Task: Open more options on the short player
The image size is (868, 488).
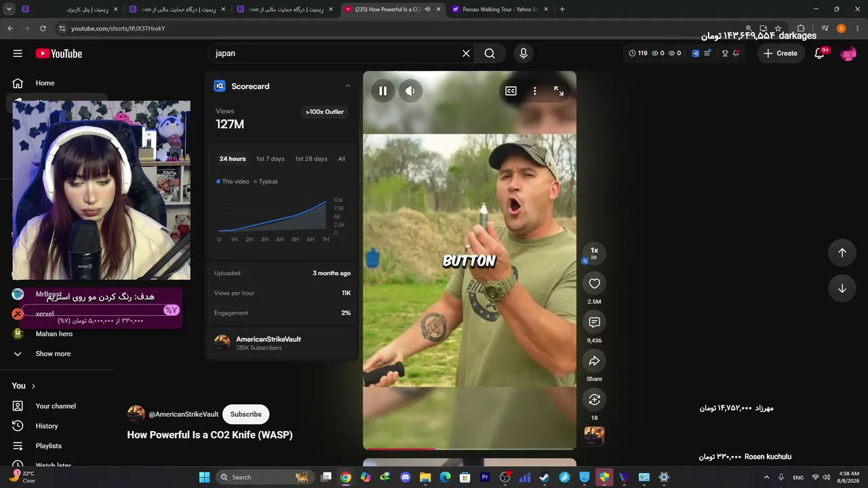Action: point(534,91)
